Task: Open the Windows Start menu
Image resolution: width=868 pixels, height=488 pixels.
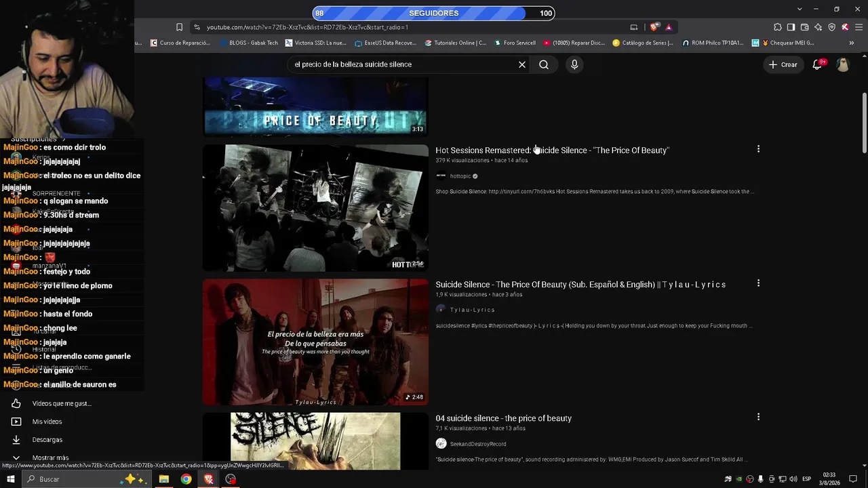Action: point(10,479)
